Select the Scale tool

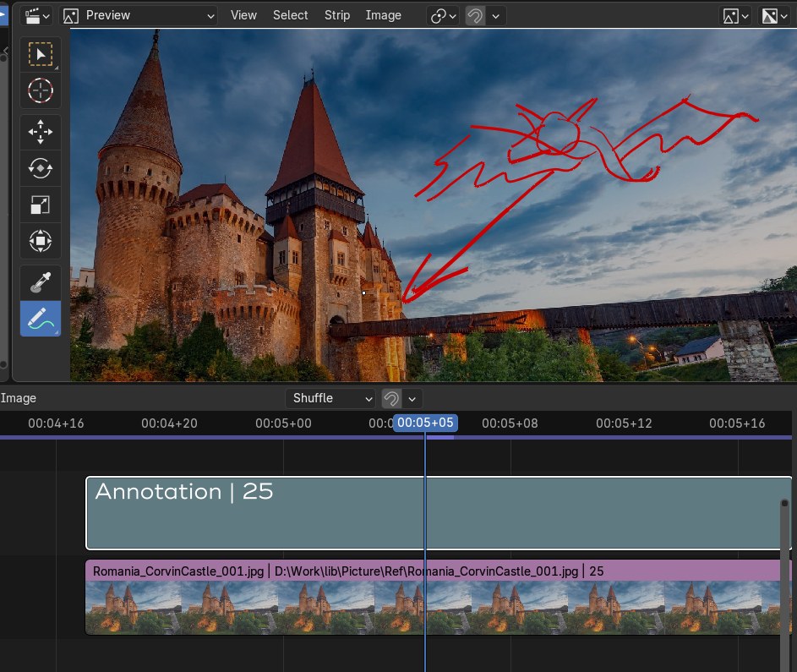(x=41, y=205)
